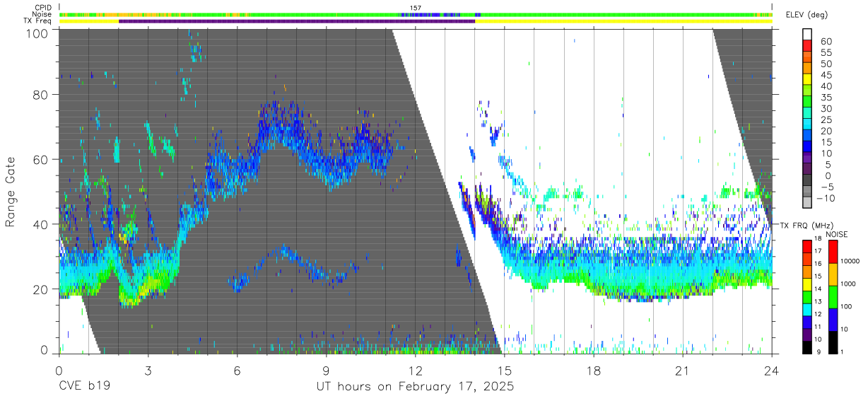Select the yellow ELEV segment between 40 and 45
The image size is (868, 401).
(x=807, y=79)
